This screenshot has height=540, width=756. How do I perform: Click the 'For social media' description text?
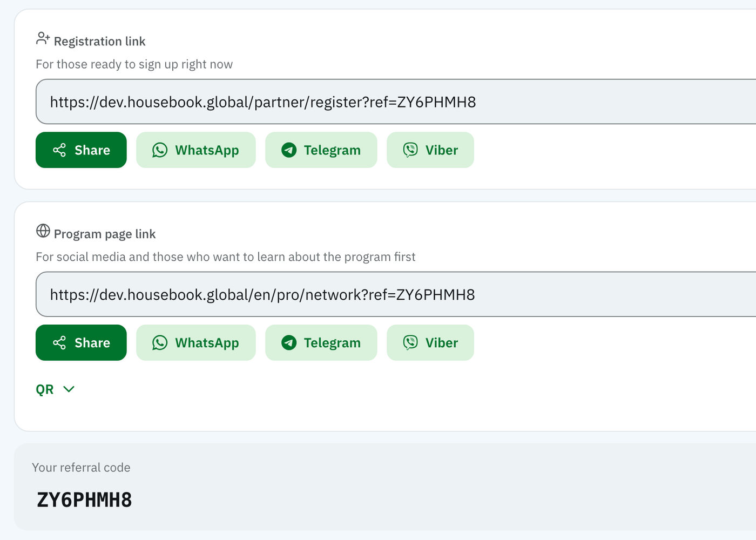coord(226,257)
